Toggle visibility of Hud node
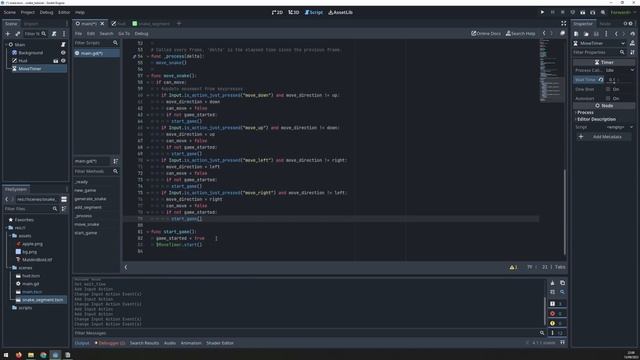Viewport: 640px width, 360px height. [x=63, y=61]
